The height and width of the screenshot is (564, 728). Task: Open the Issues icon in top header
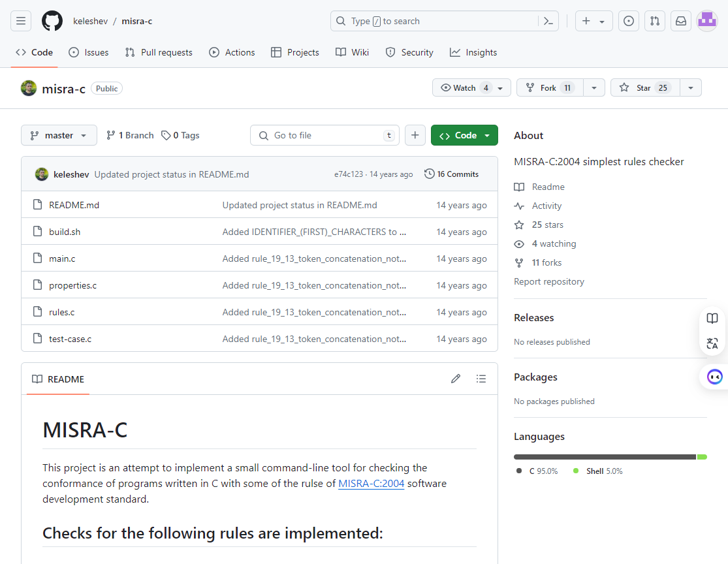(629, 21)
